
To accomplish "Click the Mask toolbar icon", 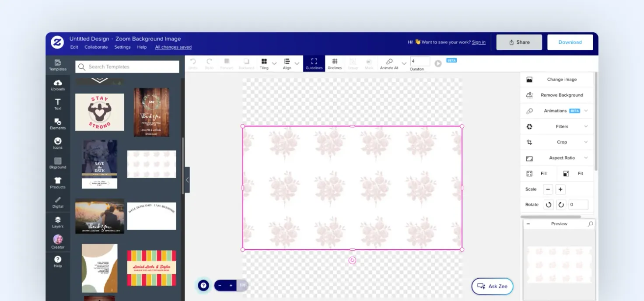I will pyautogui.click(x=369, y=63).
